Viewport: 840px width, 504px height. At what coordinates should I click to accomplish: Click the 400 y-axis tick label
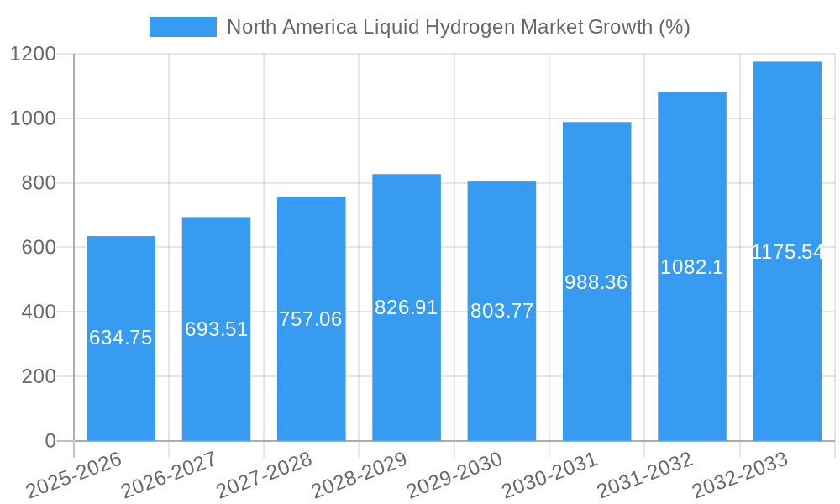[x=39, y=312]
